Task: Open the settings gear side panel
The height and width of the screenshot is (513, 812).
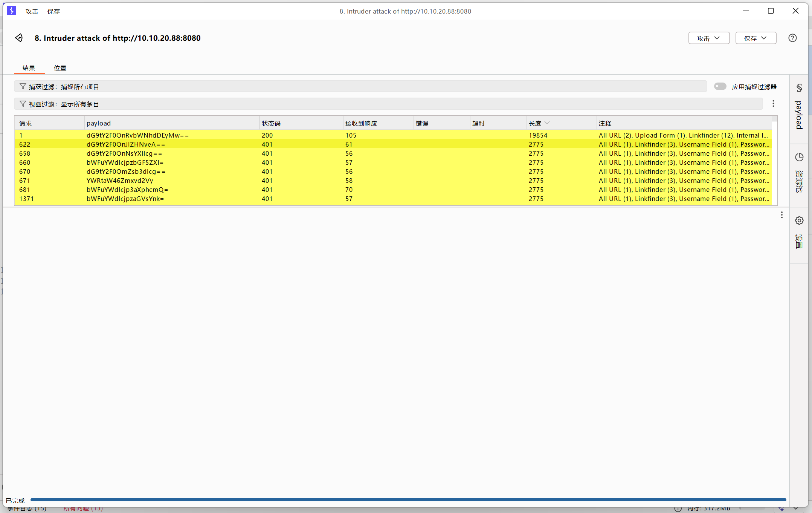Action: pos(799,221)
